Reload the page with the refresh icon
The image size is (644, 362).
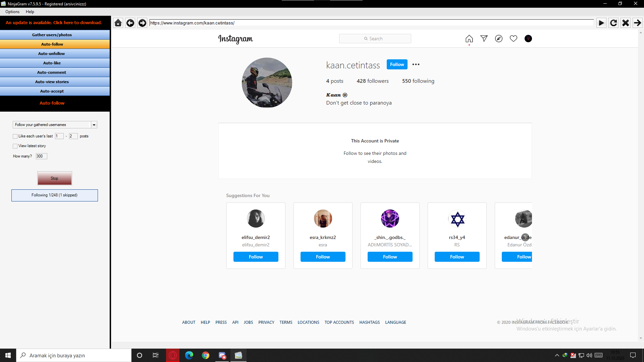[613, 23]
